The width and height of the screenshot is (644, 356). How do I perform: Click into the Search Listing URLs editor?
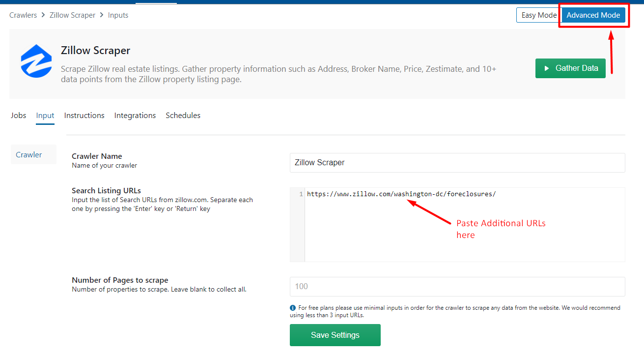pos(457,224)
